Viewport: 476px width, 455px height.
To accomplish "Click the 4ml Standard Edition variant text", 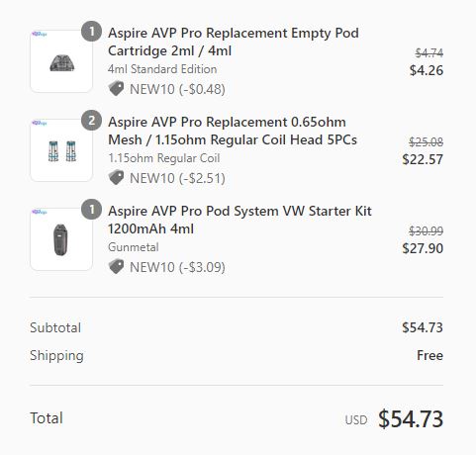I will (162, 69).
